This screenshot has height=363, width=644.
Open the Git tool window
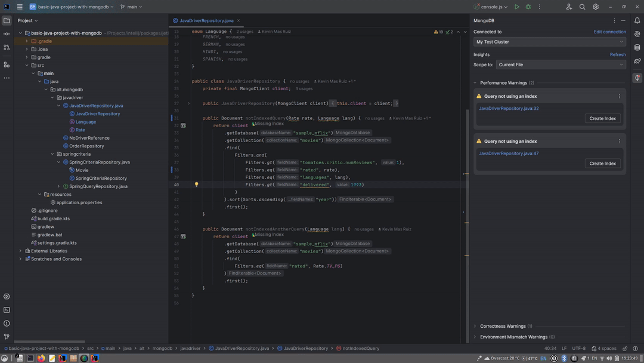pyautogui.click(x=7, y=337)
